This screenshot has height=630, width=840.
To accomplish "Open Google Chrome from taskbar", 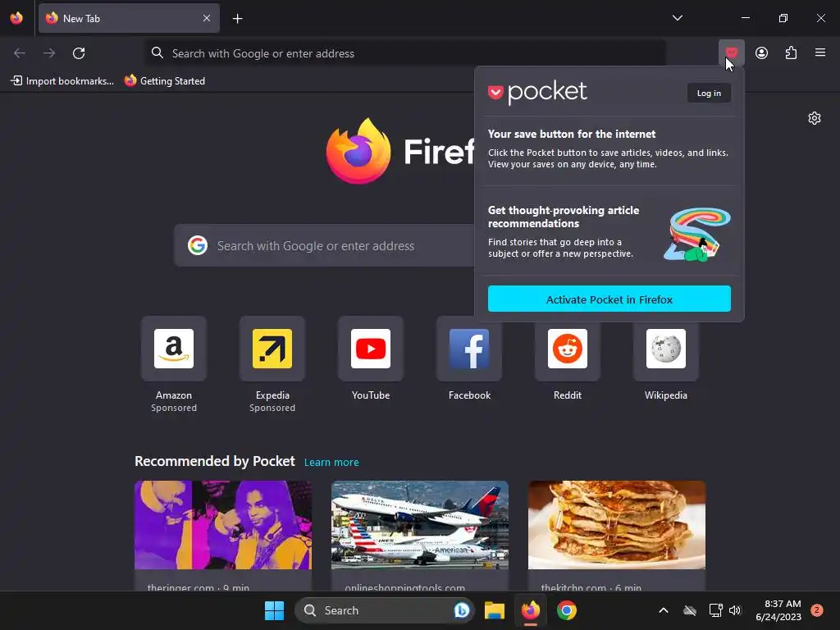I will [566, 610].
